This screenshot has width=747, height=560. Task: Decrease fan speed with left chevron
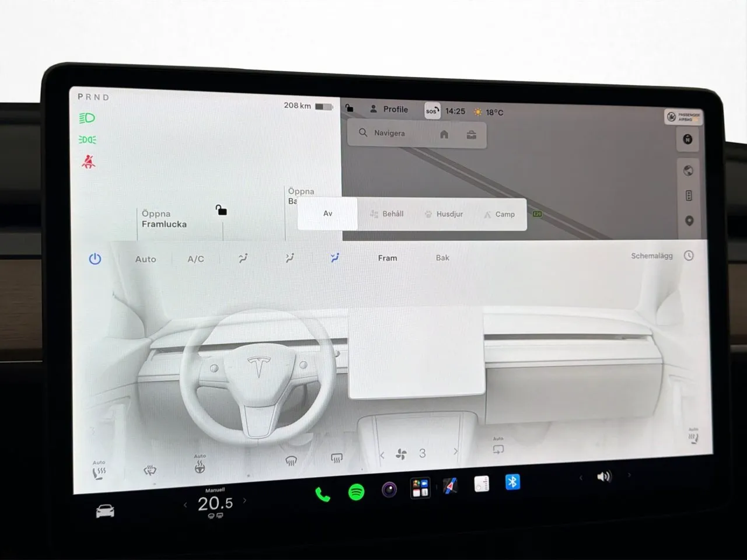[382, 455]
